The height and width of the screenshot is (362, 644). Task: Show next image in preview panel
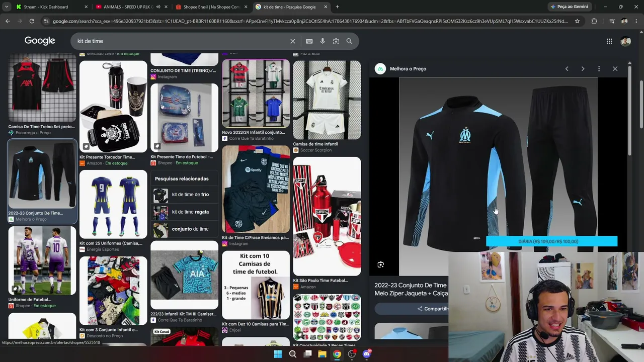tap(583, 69)
